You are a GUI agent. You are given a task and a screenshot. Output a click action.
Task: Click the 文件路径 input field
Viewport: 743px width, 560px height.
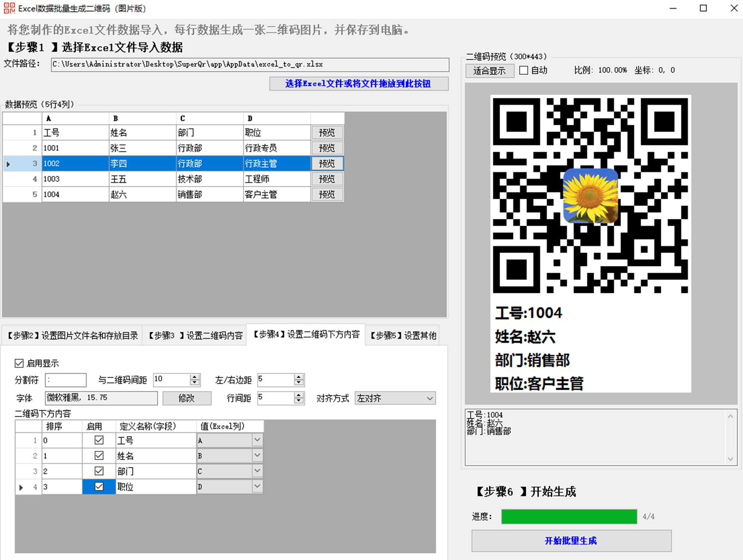coord(250,65)
